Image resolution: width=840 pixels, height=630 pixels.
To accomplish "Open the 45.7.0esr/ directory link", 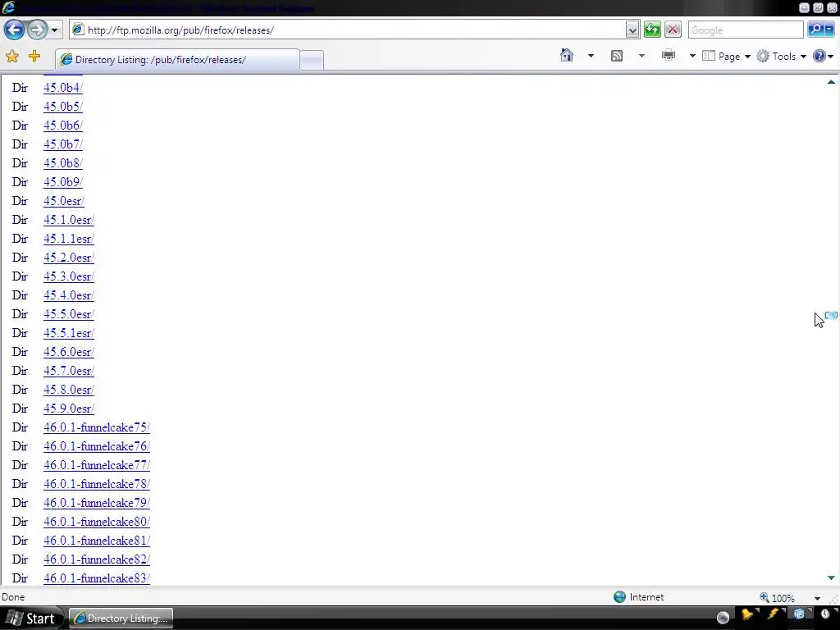I will [x=69, y=371].
